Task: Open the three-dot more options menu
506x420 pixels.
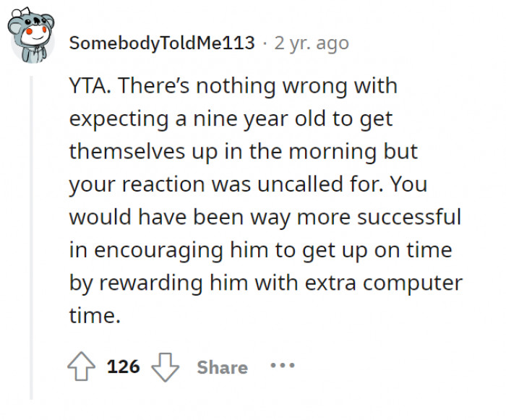Action: pyautogui.click(x=283, y=366)
